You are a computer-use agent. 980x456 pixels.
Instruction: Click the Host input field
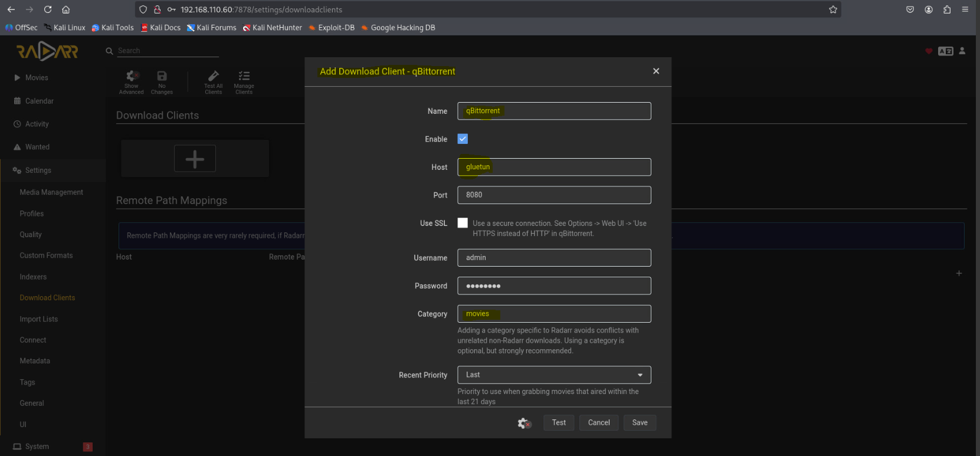(x=553, y=167)
